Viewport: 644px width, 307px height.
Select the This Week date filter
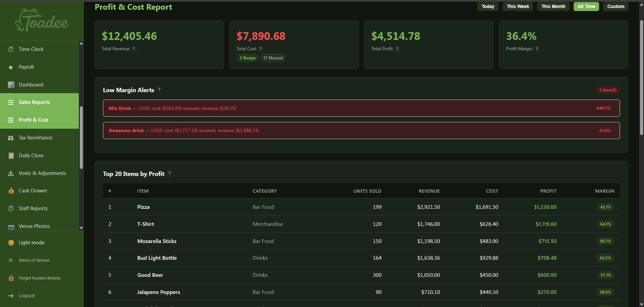click(x=518, y=6)
